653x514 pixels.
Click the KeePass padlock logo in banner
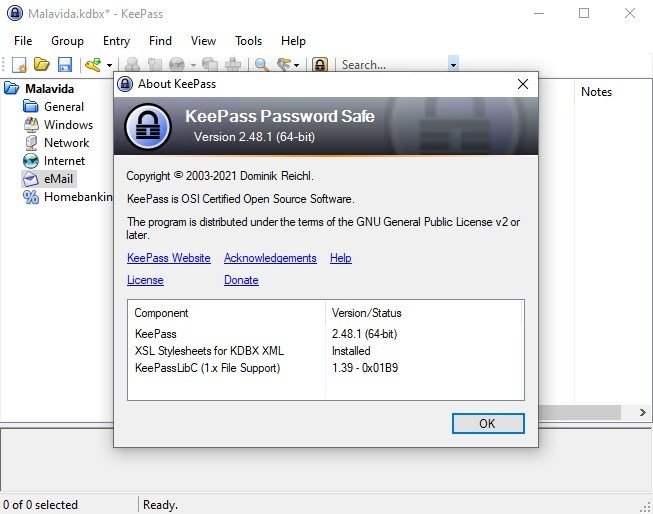(x=148, y=127)
